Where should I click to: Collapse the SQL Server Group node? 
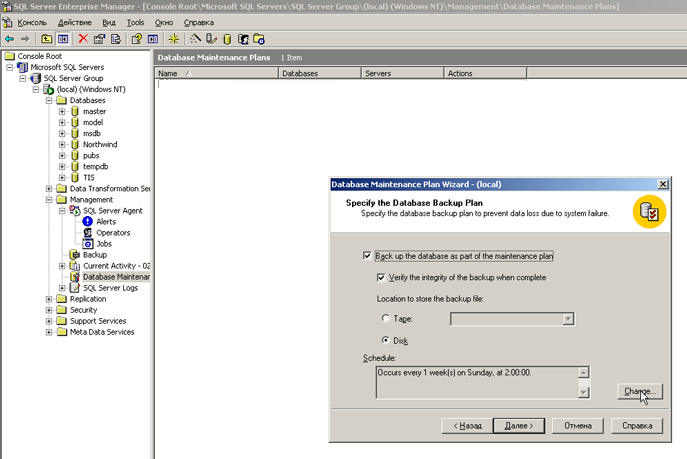(23, 78)
